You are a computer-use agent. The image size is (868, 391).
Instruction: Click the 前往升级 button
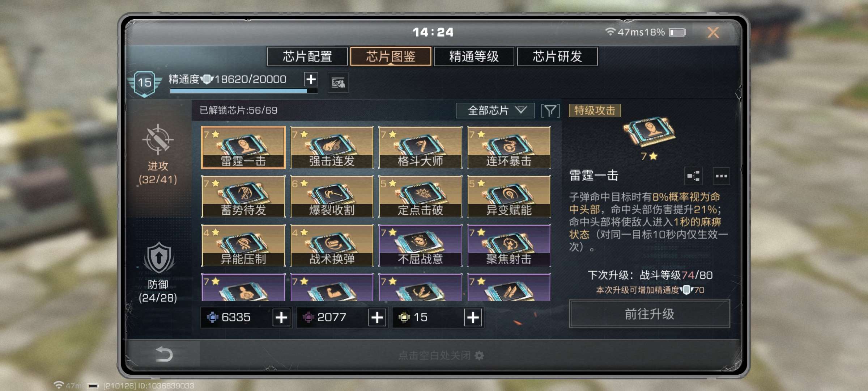(649, 314)
